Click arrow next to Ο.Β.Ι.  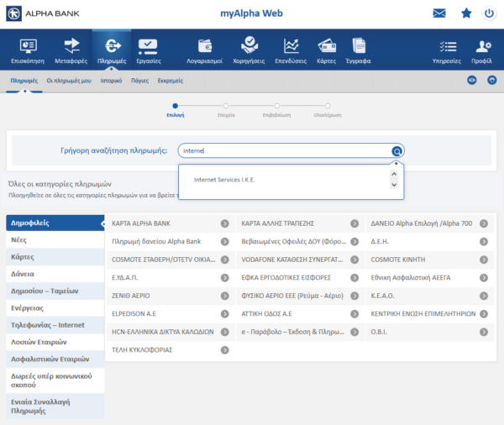point(484,332)
